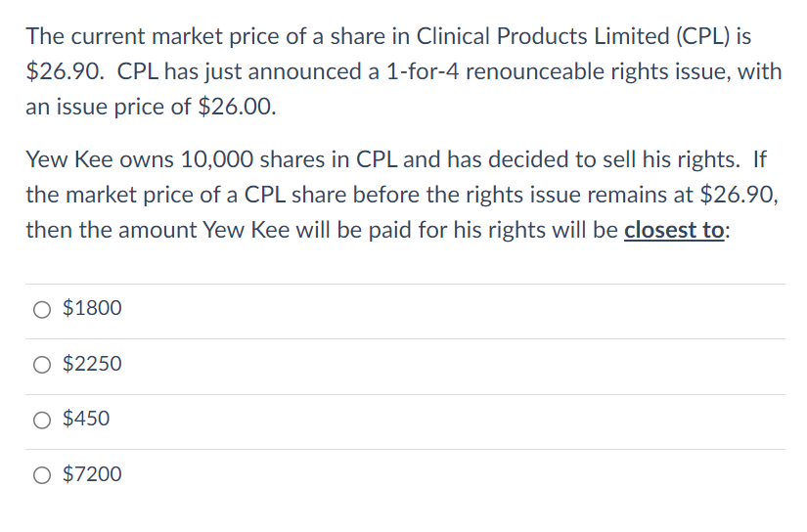Select the $2250 radio button

point(42,366)
